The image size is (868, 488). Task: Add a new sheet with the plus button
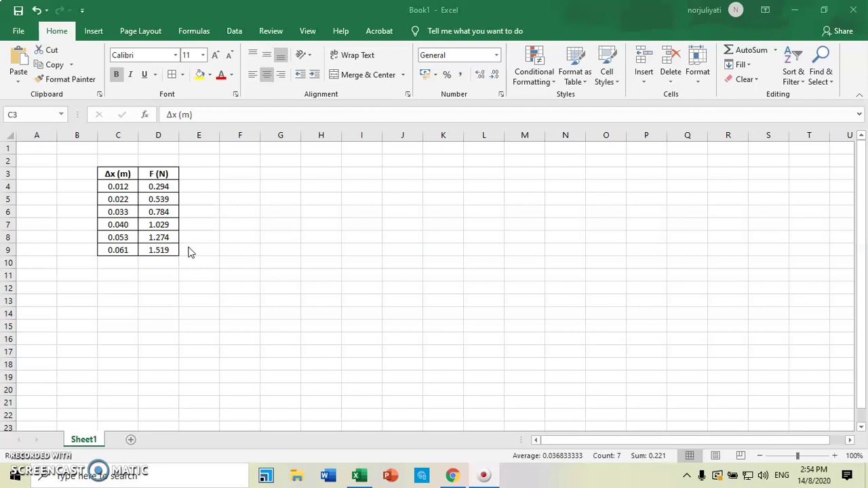coord(131,440)
